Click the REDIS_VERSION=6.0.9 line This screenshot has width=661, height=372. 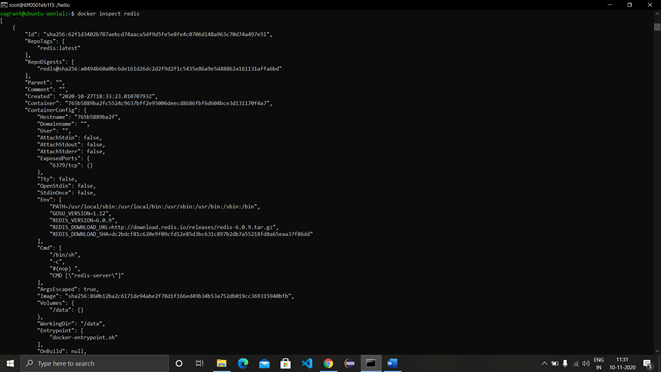(x=83, y=220)
